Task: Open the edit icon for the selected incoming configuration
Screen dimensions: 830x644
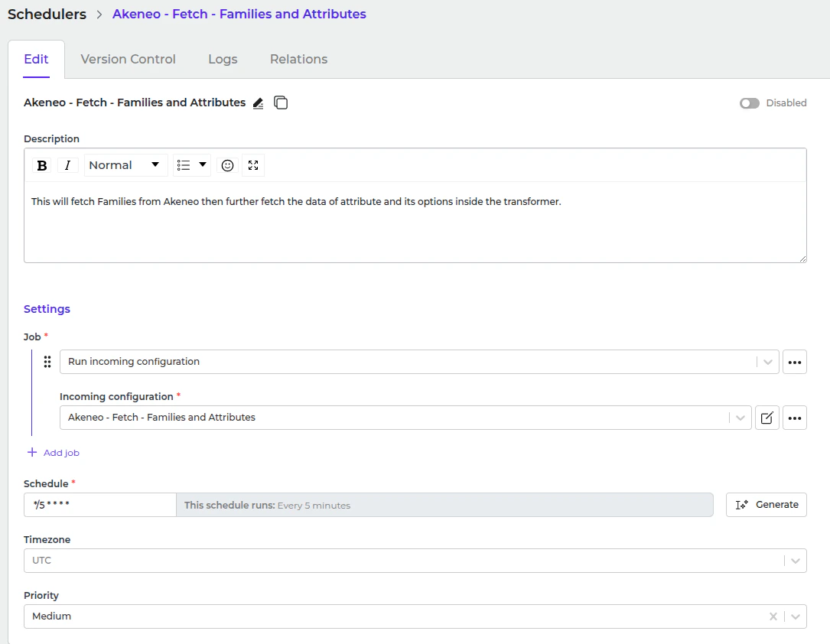Action: pos(767,418)
